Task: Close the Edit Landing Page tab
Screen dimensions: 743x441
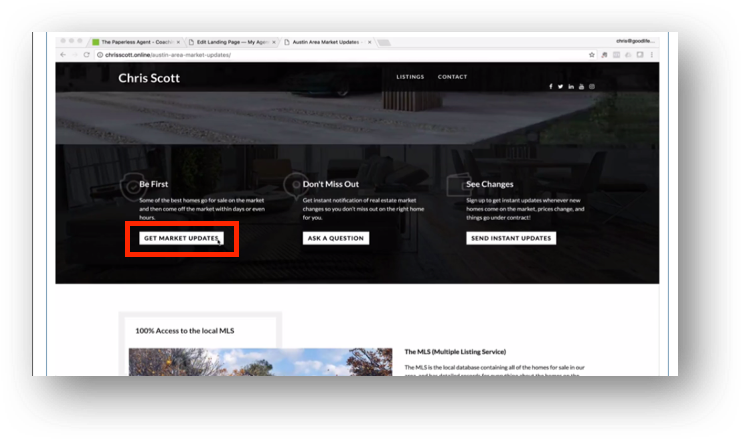Action: coord(274,42)
